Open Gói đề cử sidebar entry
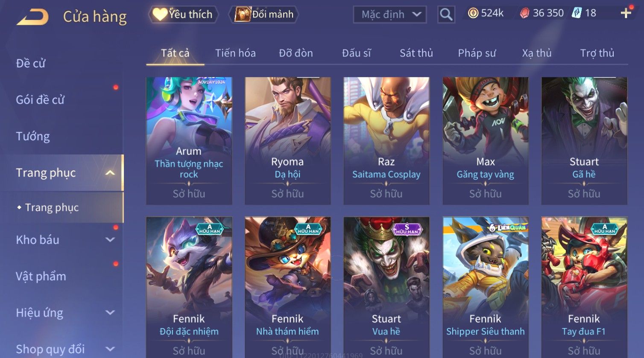644x358 pixels. coord(40,100)
